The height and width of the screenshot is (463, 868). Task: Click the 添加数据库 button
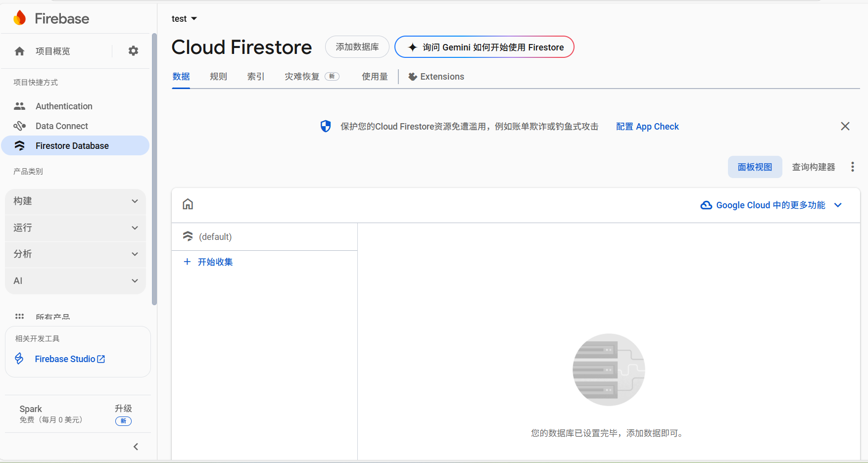357,46
